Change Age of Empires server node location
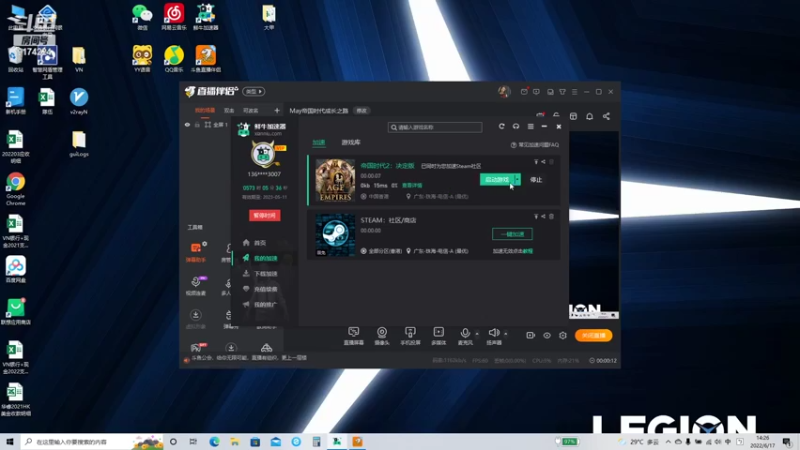Image resolution: width=800 pixels, height=450 pixels. (437, 196)
